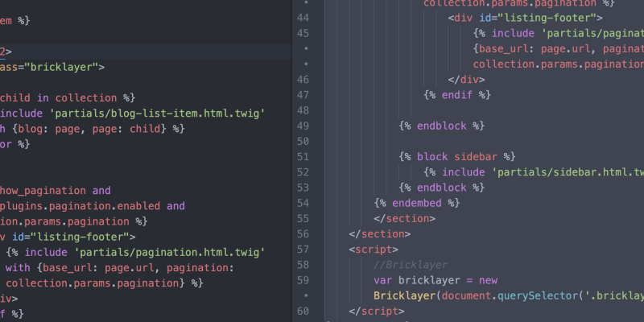Select line number 60 in the gutter
The width and height of the screenshot is (644, 322).
(303, 312)
